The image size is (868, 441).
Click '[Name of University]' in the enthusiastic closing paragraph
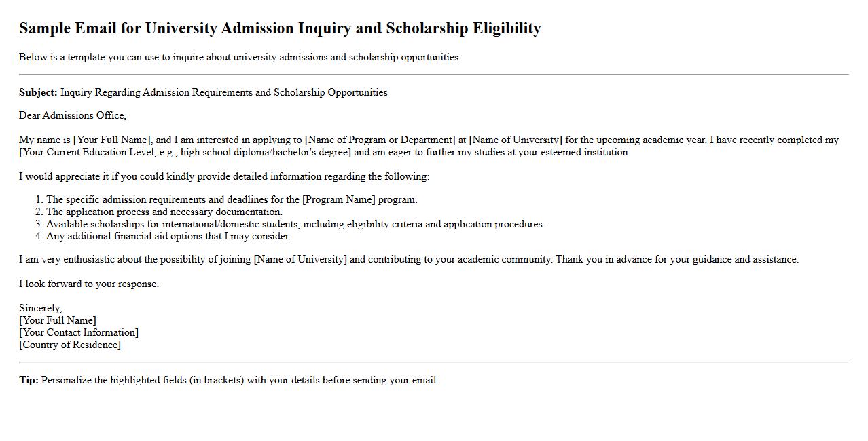point(300,260)
